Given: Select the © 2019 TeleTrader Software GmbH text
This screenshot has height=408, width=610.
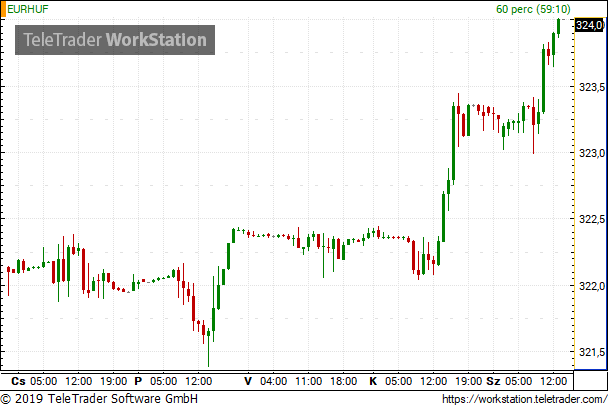Looking at the screenshot, I should click(99, 399).
